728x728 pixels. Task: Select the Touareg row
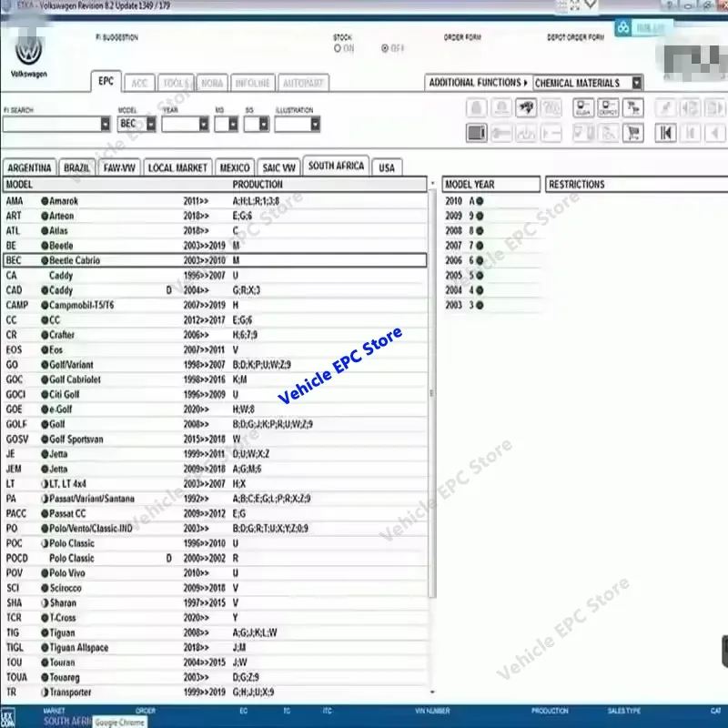click(215, 677)
